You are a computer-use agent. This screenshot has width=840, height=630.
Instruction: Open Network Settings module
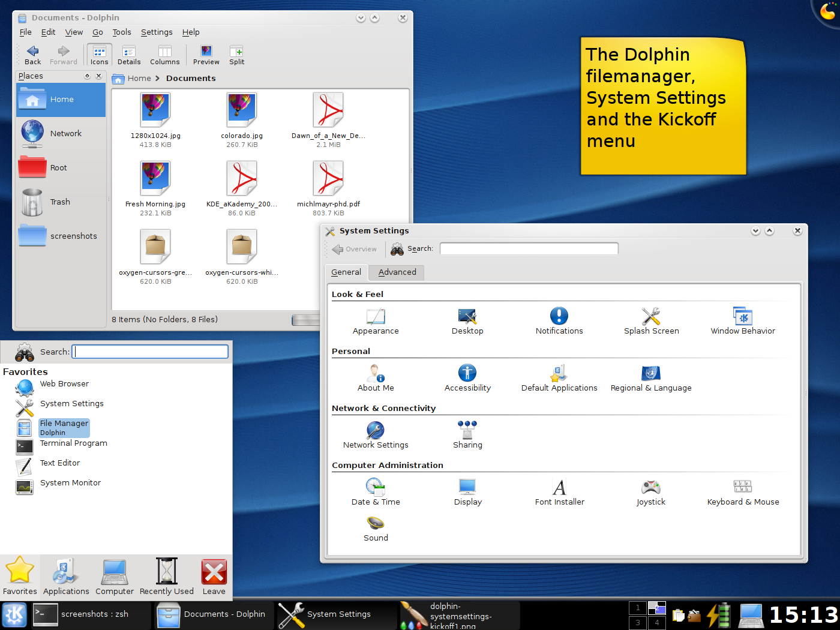pos(376,431)
